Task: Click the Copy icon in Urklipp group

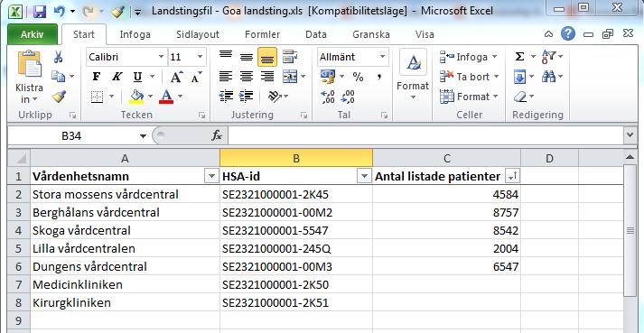Action: (x=59, y=77)
